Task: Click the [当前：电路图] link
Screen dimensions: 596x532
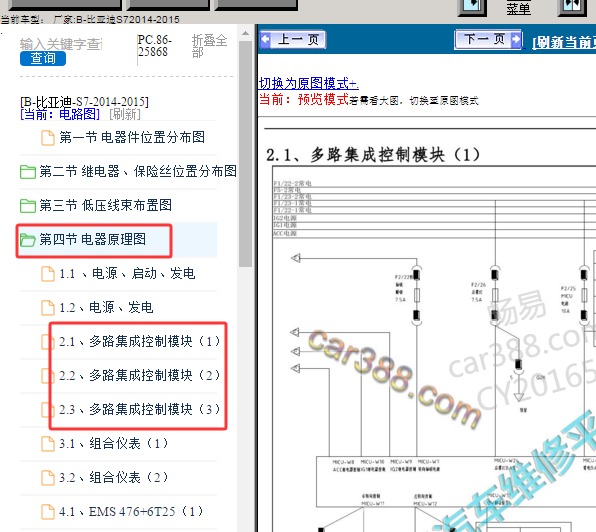Action: click(60, 114)
